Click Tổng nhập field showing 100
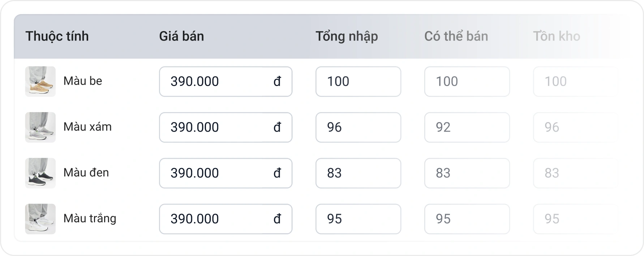This screenshot has height=256, width=644. pyautogui.click(x=358, y=81)
